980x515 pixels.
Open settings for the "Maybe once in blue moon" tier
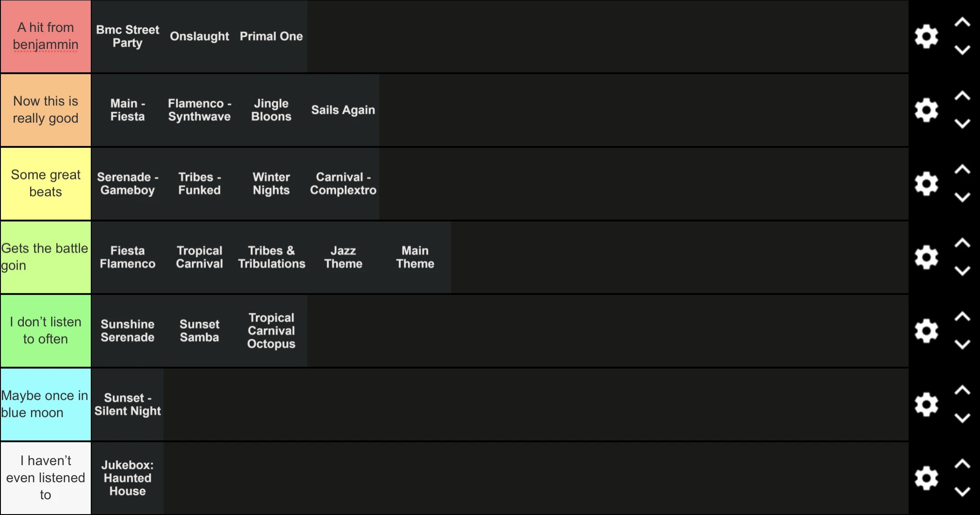927,404
